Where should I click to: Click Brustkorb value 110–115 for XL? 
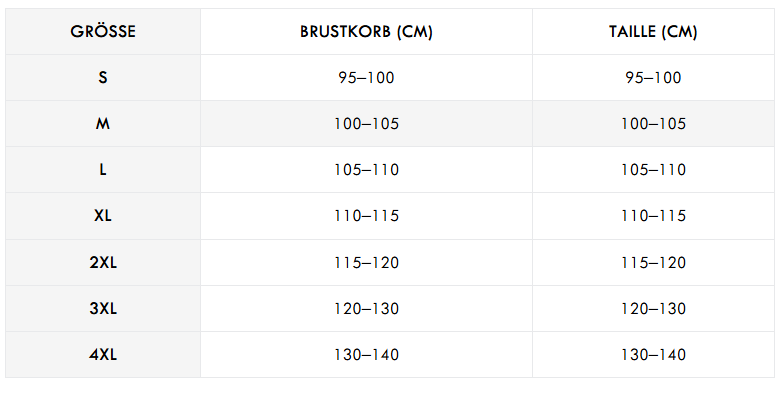coord(366,216)
